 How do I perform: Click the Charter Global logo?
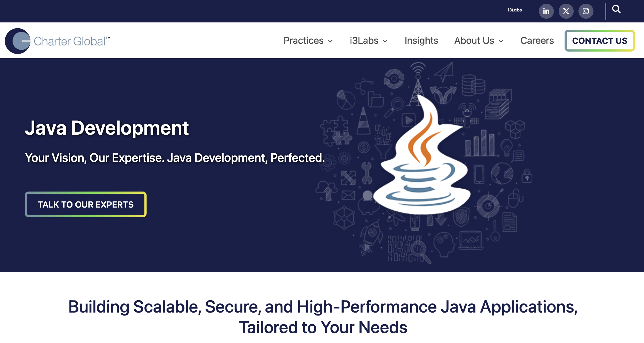click(x=57, y=41)
